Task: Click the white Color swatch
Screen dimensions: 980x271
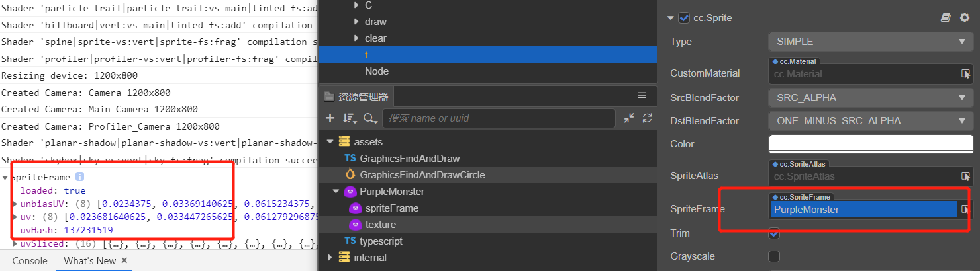Action: pyautogui.click(x=871, y=144)
